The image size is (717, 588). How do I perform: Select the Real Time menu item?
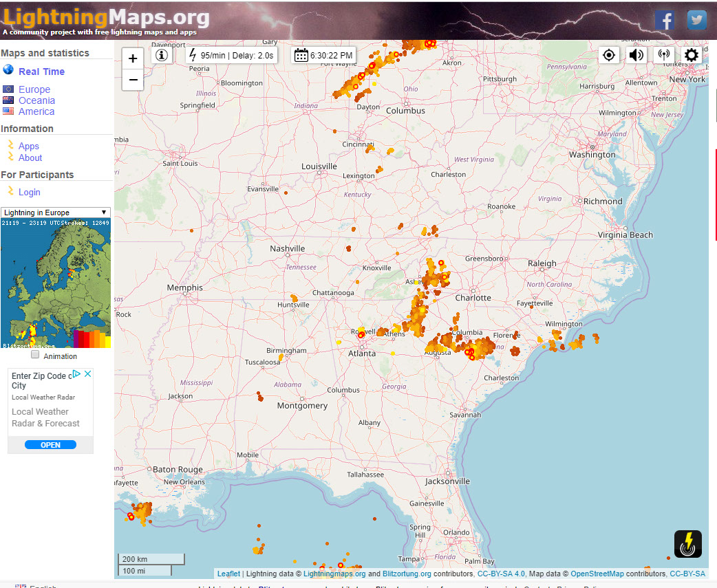[41, 72]
